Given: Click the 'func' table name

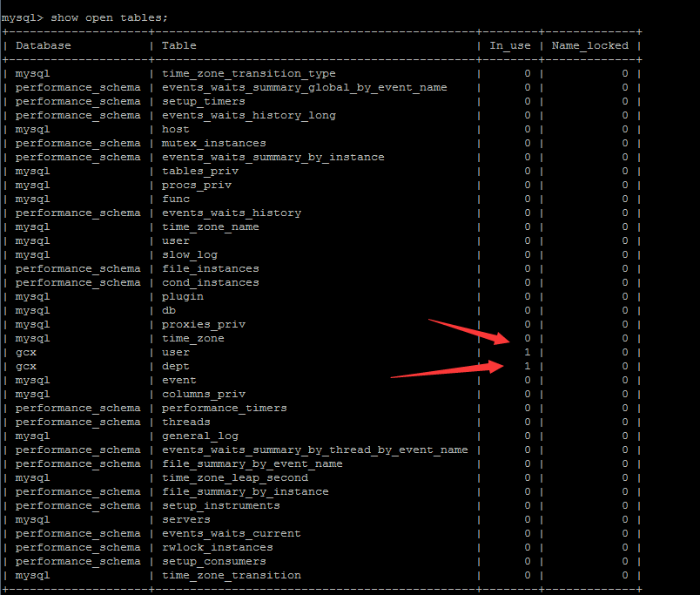Looking at the screenshot, I should 176,199.
